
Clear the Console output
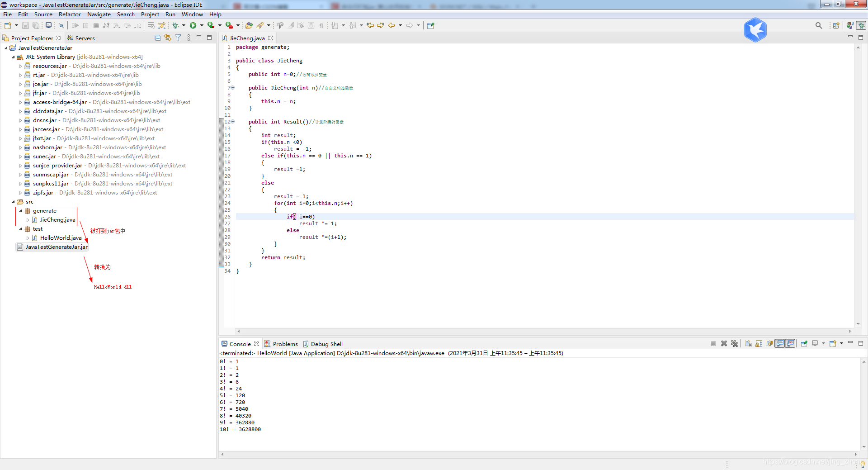click(749, 344)
